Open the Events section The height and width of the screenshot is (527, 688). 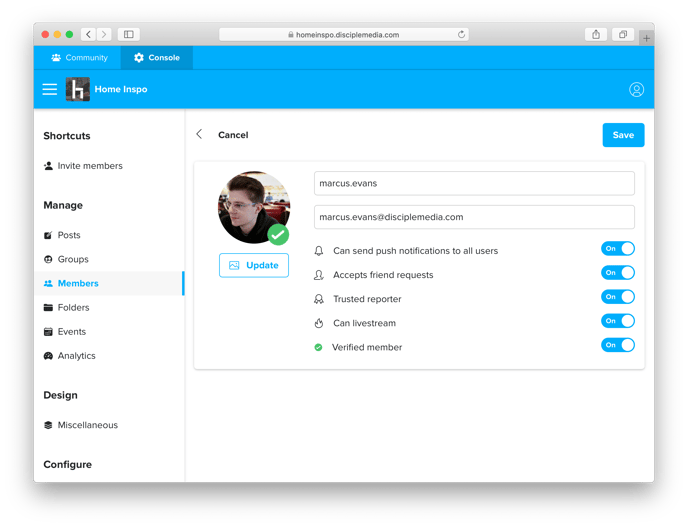(65, 332)
